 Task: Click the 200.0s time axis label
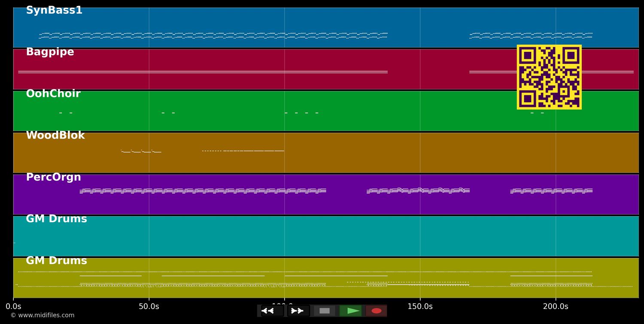click(556, 306)
